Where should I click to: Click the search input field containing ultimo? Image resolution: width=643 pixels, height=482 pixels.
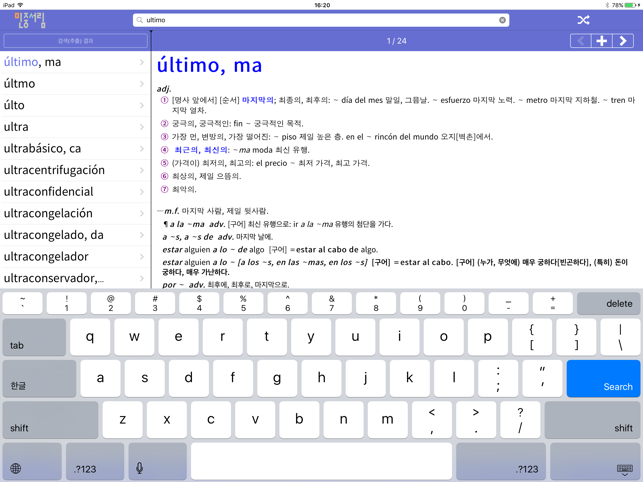click(x=320, y=20)
